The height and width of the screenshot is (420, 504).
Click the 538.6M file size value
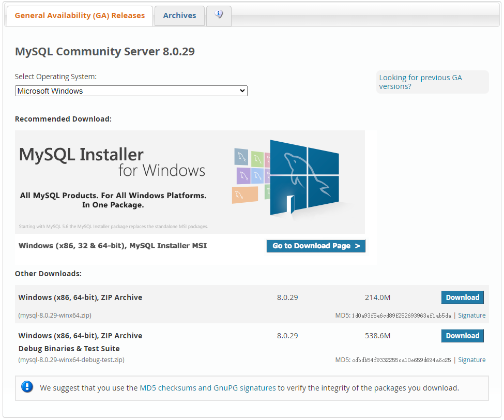[x=377, y=336]
